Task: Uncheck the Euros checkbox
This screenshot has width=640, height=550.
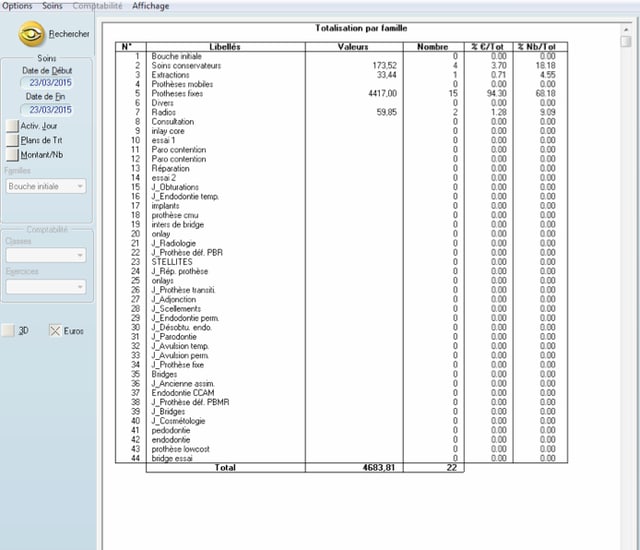Action: click(55, 330)
